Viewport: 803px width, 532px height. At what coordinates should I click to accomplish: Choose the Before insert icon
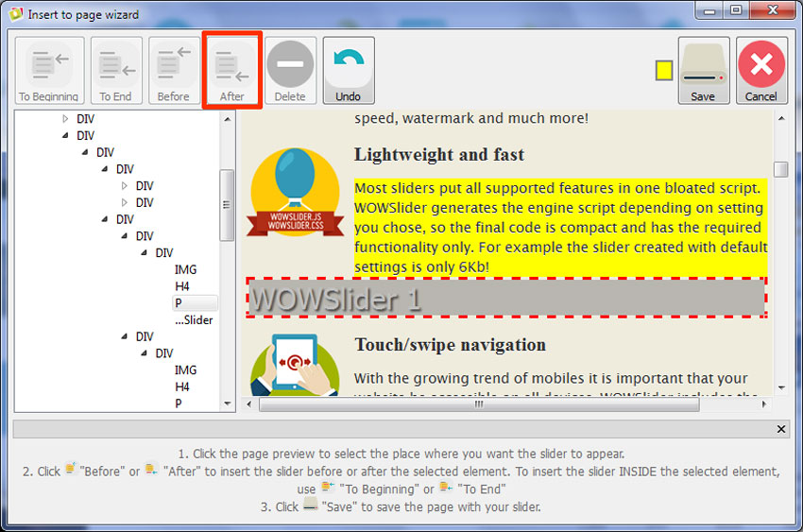[174, 70]
